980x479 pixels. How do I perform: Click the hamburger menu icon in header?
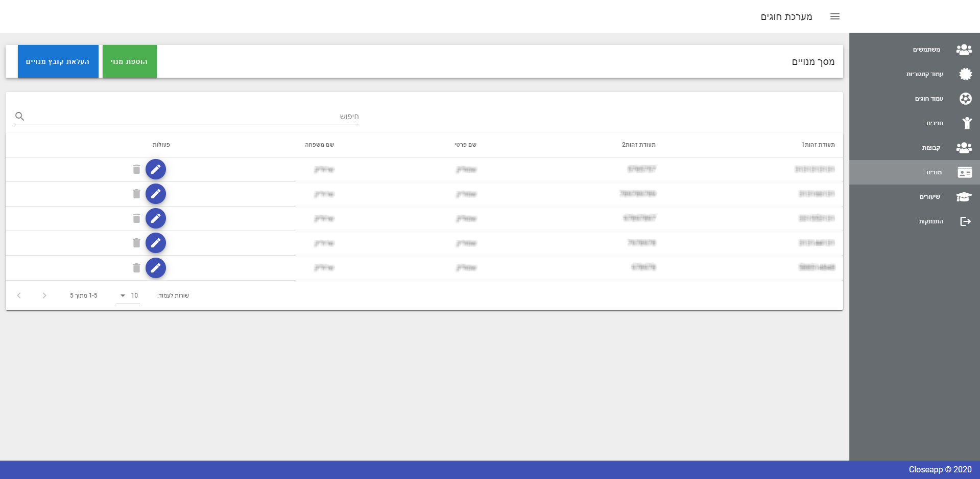tap(835, 16)
